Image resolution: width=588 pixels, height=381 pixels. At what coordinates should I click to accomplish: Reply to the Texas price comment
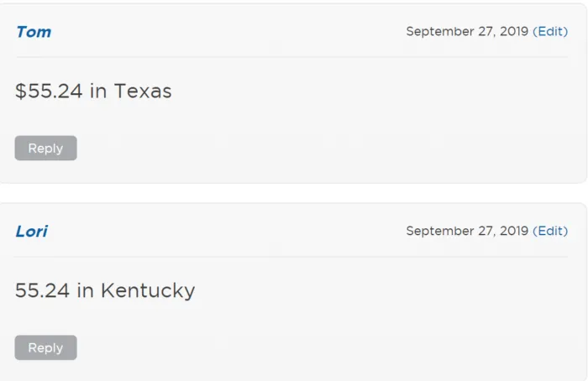[x=45, y=149]
